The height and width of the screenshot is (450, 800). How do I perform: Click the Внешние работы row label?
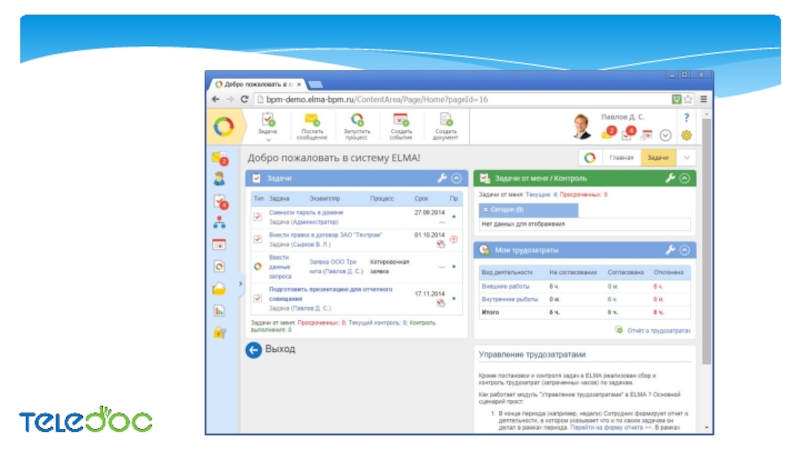(506, 287)
